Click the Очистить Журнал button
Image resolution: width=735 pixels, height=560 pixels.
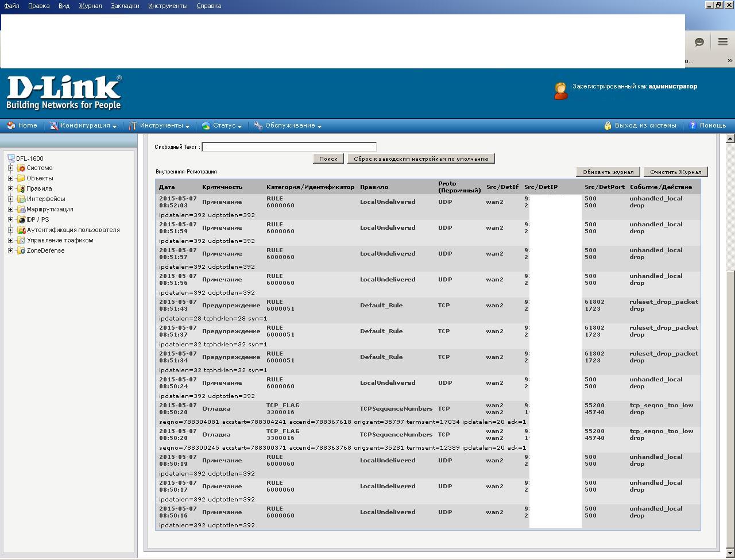point(676,172)
